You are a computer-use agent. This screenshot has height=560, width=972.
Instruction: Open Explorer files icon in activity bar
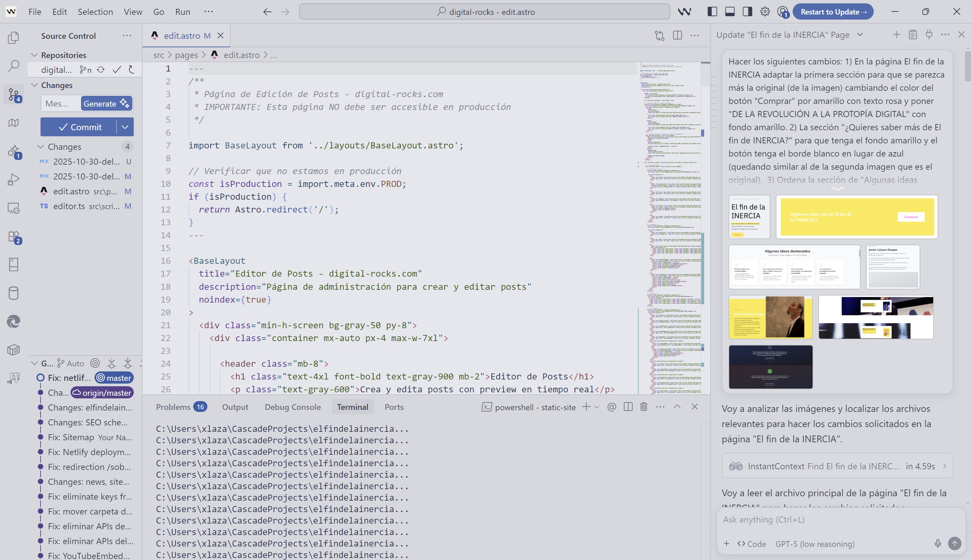click(x=14, y=38)
